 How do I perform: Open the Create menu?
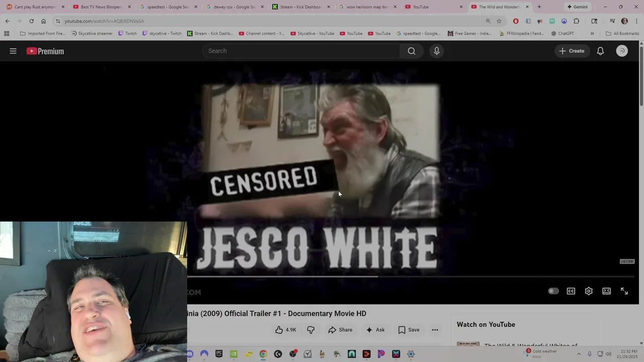click(x=572, y=51)
